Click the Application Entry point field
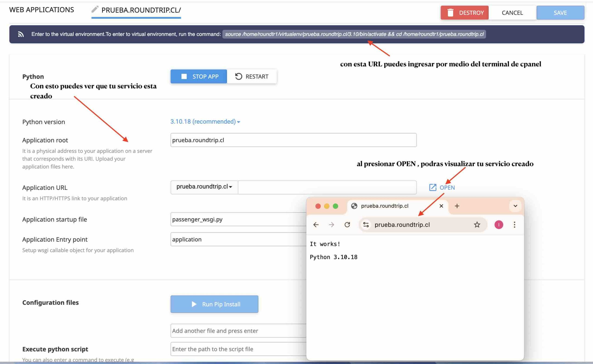This screenshot has height=364, width=593. click(x=238, y=239)
